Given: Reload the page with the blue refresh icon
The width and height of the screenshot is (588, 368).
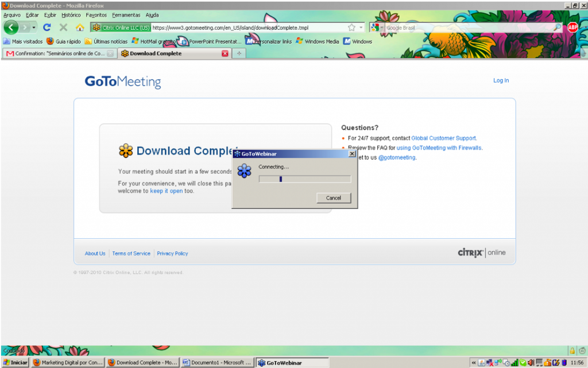Looking at the screenshot, I should coord(47,28).
